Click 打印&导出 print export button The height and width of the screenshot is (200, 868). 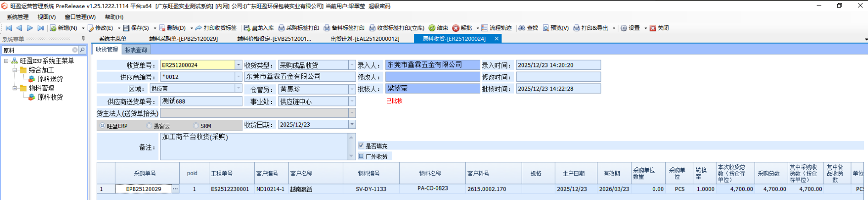tap(591, 28)
